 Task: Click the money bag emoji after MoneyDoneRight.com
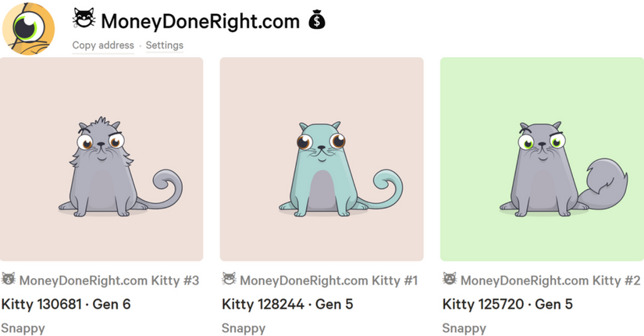pyautogui.click(x=317, y=20)
